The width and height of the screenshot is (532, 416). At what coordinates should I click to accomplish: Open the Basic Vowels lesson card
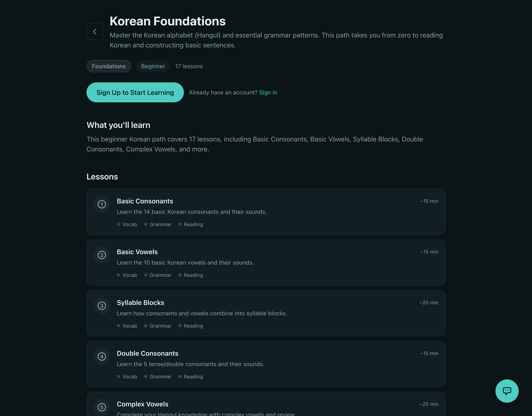pos(266,262)
